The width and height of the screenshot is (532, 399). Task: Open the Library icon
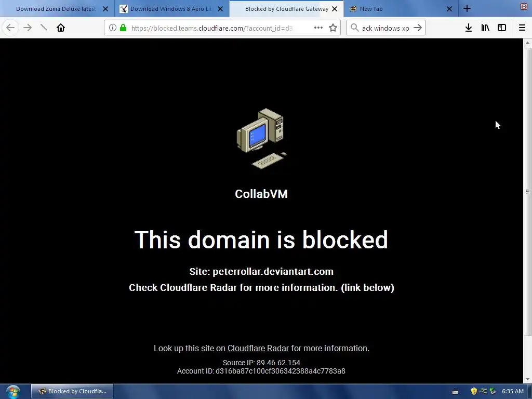pyautogui.click(x=485, y=28)
